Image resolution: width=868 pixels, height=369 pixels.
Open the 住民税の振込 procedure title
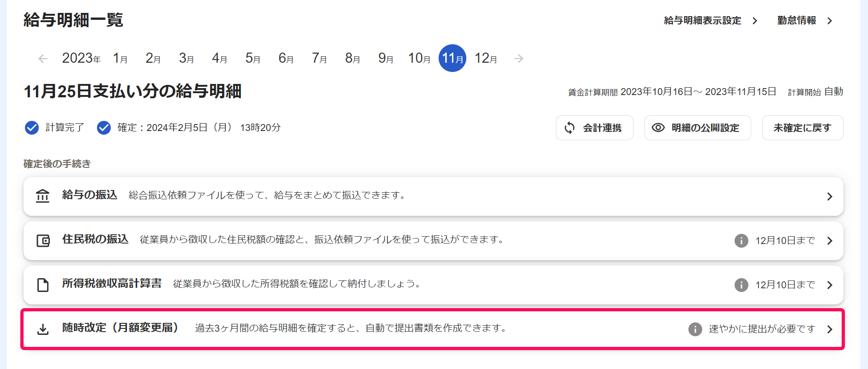point(95,239)
